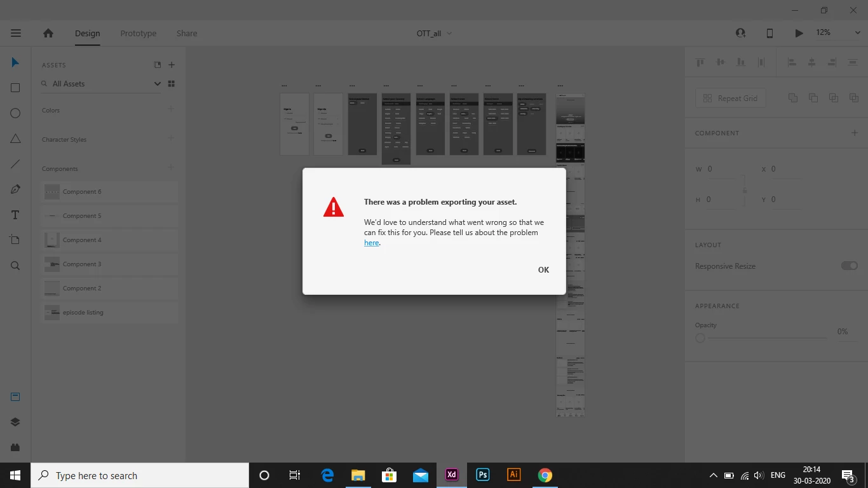Select the Rectangle tool
This screenshot has height=488, width=868.
coord(15,88)
